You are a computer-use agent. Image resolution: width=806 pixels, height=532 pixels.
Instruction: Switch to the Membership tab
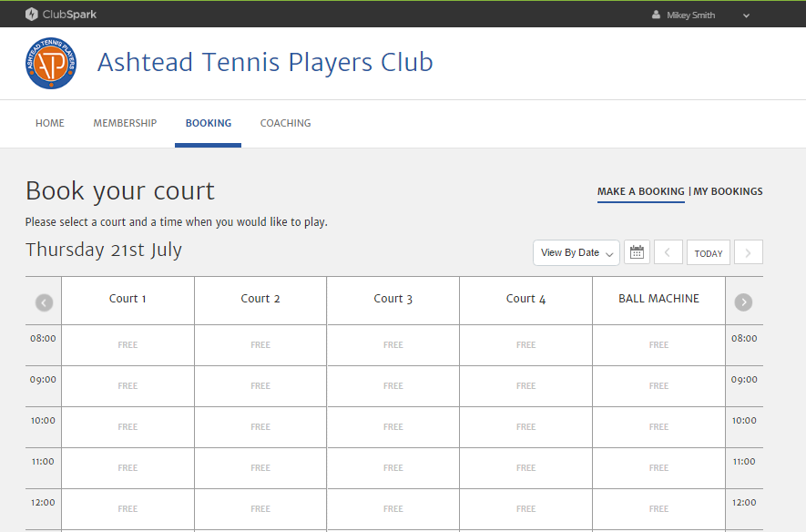125,123
